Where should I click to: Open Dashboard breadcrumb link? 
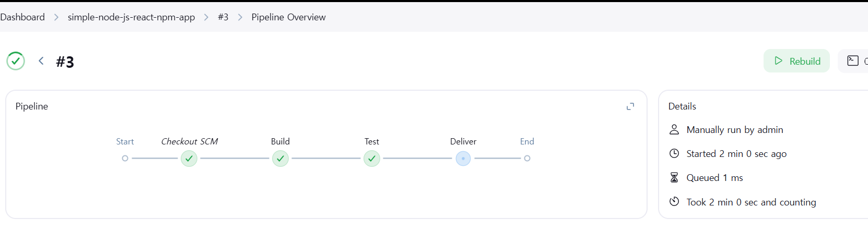coord(22,17)
